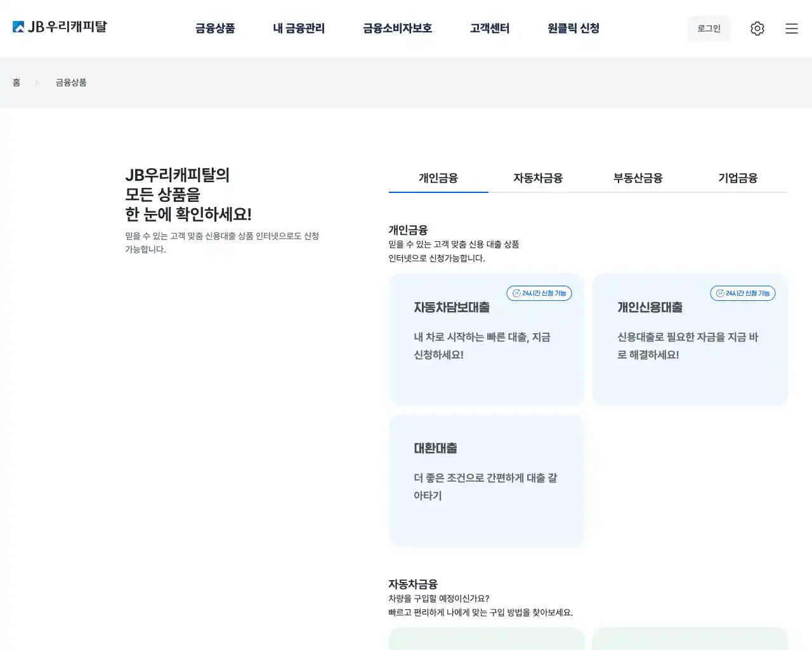Go to 홈 in breadcrumb
This screenshot has width=812, height=650.
tap(16, 83)
